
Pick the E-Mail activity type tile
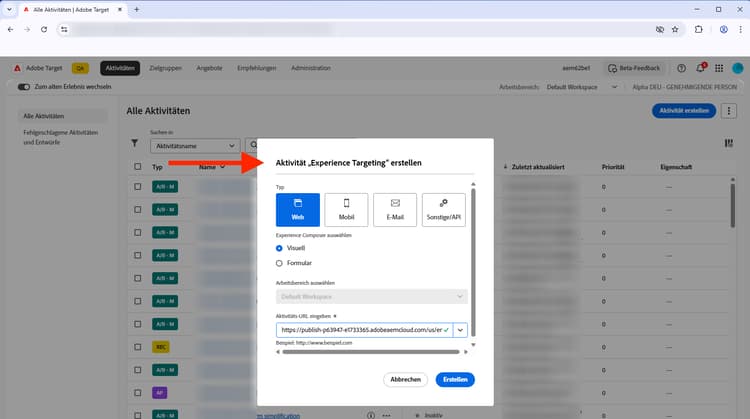point(395,210)
